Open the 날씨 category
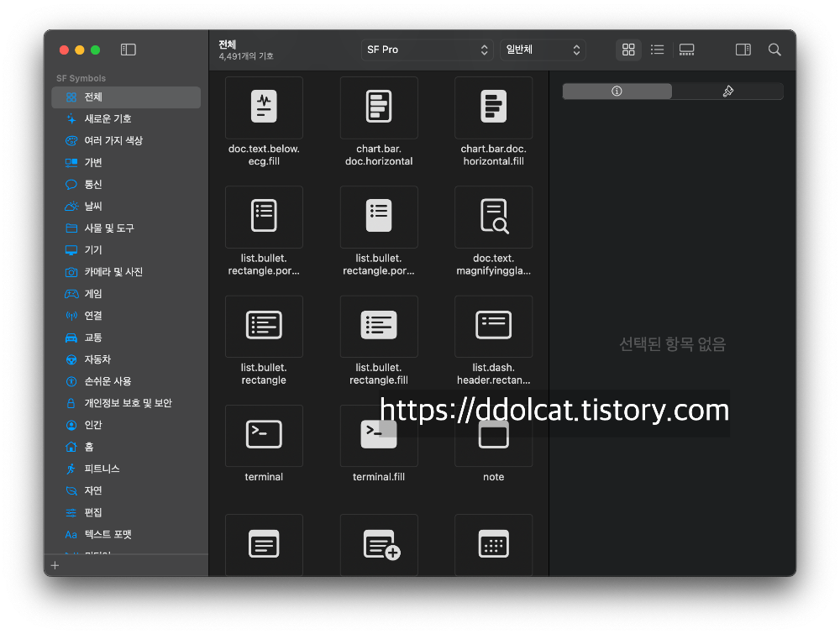This screenshot has height=634, width=840. click(93, 206)
